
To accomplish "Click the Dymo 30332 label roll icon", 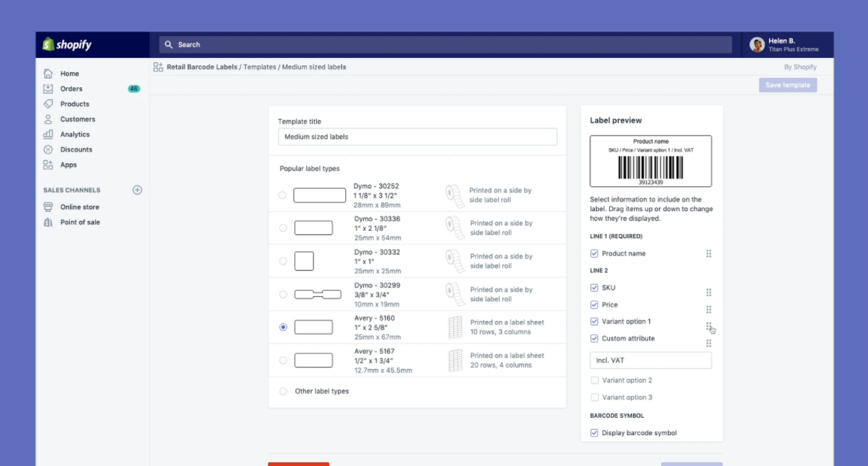I will tap(454, 262).
